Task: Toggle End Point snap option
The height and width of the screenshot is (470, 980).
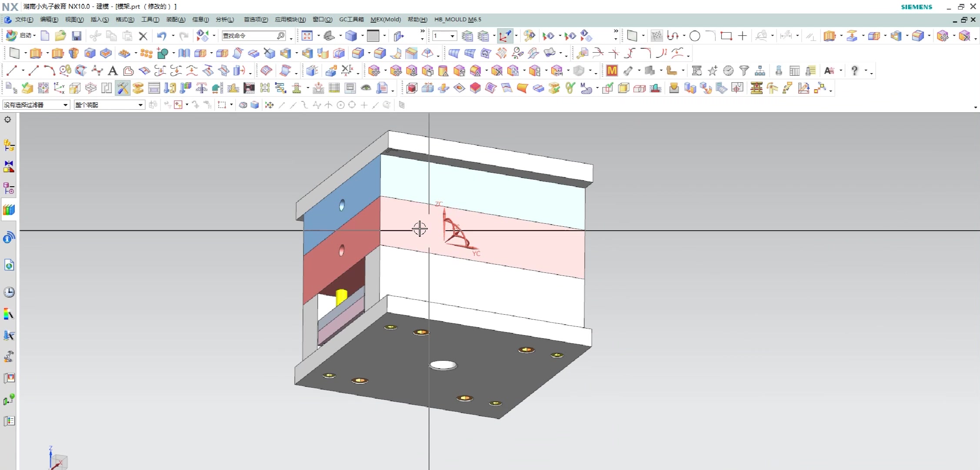Action: point(282,105)
